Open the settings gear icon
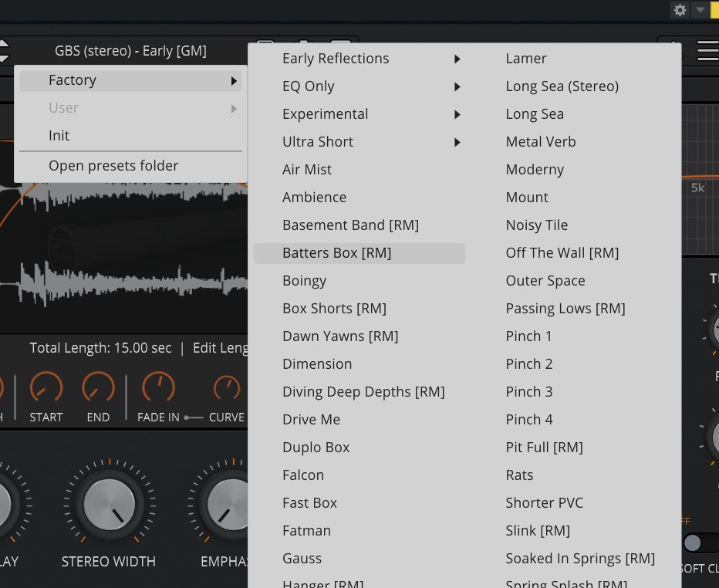719x588 pixels. coord(680,10)
